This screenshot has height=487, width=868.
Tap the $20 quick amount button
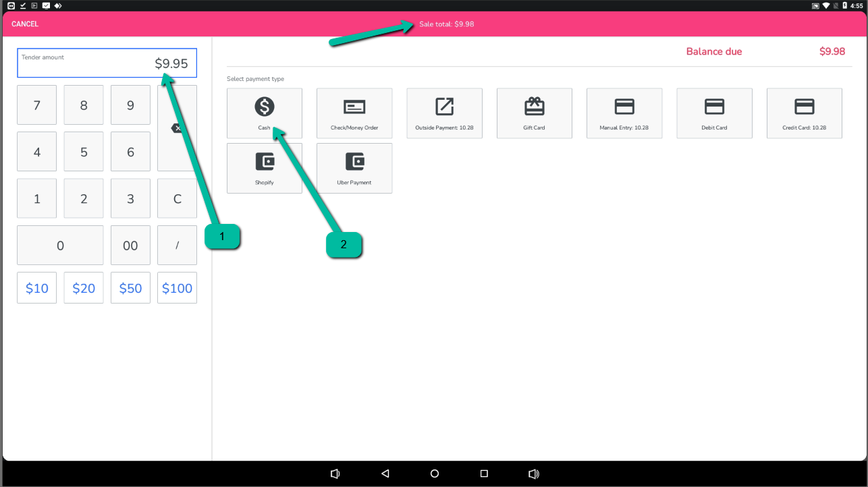click(x=84, y=288)
